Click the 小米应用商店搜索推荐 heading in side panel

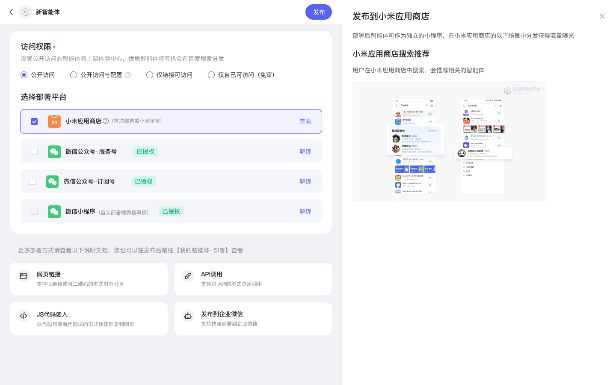(x=391, y=53)
